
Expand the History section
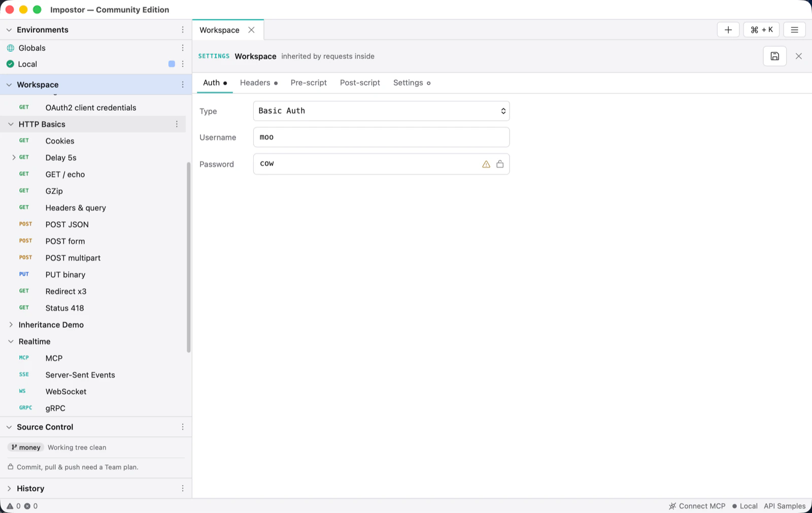click(x=9, y=489)
